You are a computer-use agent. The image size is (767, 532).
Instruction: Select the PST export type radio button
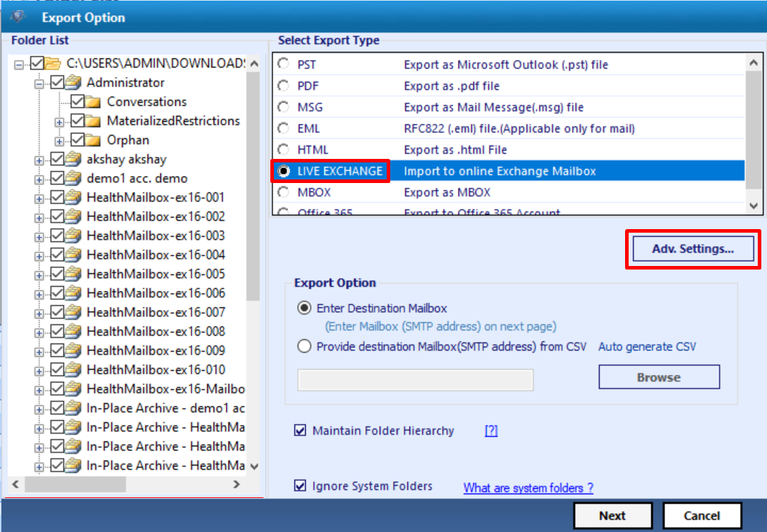tap(284, 65)
